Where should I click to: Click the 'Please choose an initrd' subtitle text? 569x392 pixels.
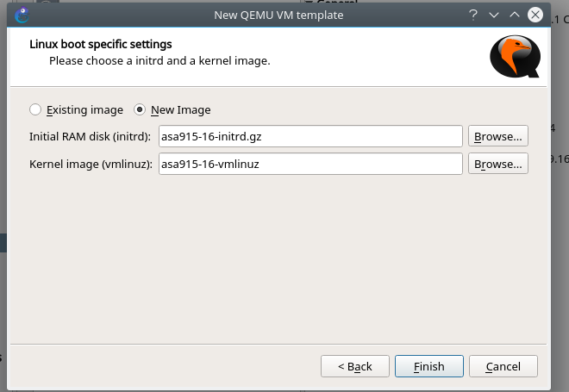(x=159, y=61)
